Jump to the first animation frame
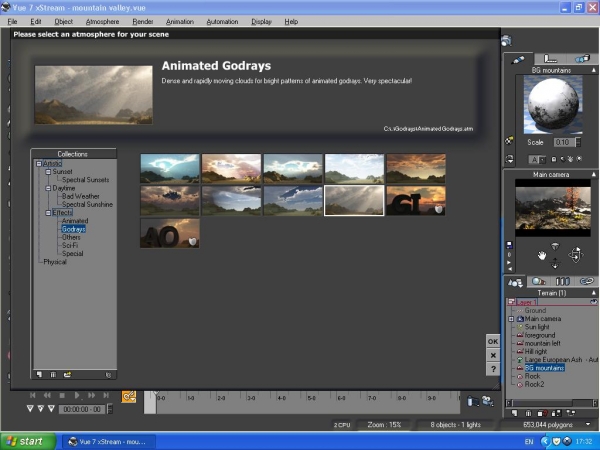Image resolution: width=600 pixels, height=450 pixels. (33, 395)
